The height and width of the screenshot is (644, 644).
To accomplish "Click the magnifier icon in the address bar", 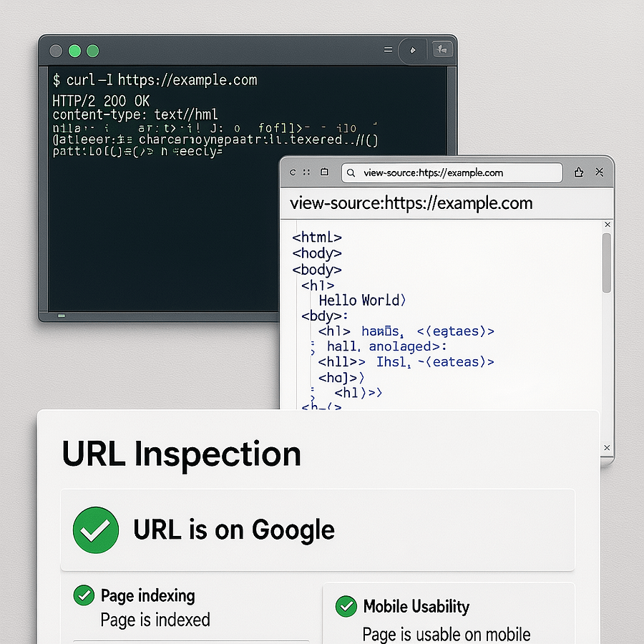I will (351, 173).
